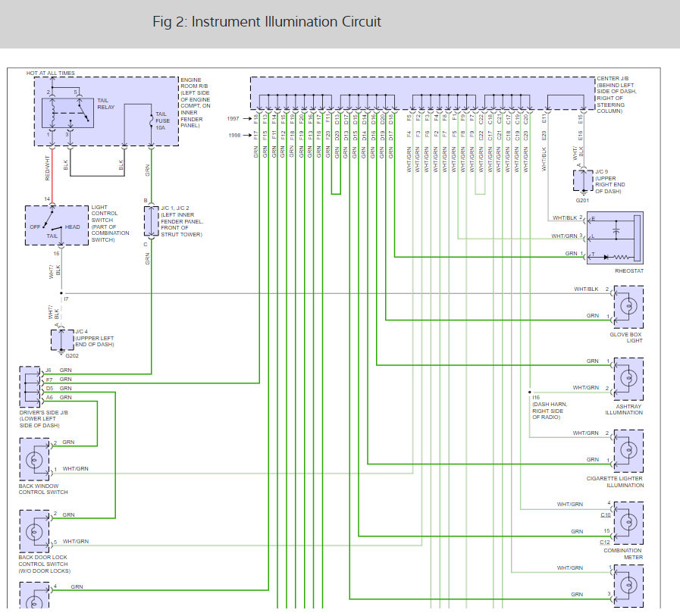Click the A6 GRN terminal label
680x616 pixels.
tap(58, 398)
